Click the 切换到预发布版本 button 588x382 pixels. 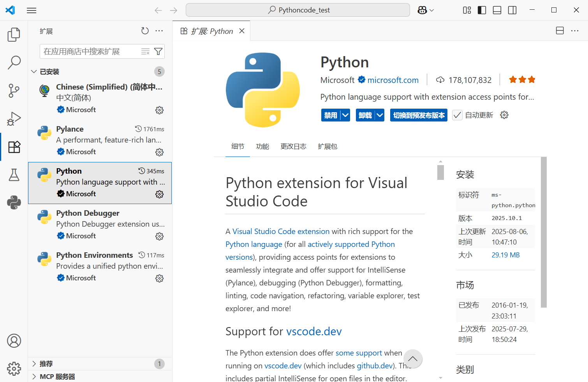tap(419, 115)
